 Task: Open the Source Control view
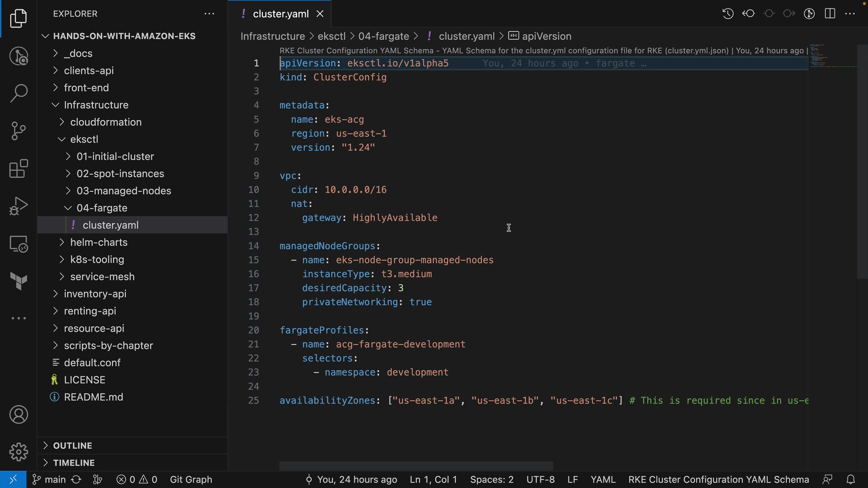coord(19,131)
